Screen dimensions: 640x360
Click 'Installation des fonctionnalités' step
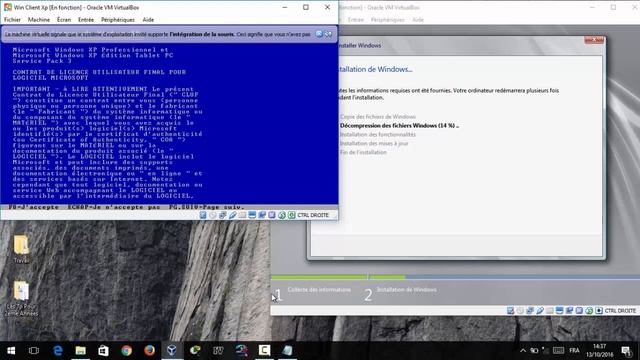378,134
